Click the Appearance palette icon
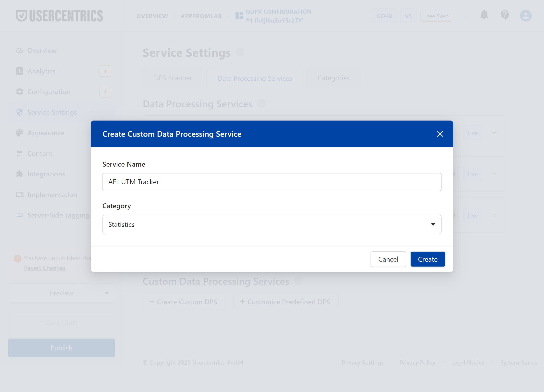 [x=20, y=133]
